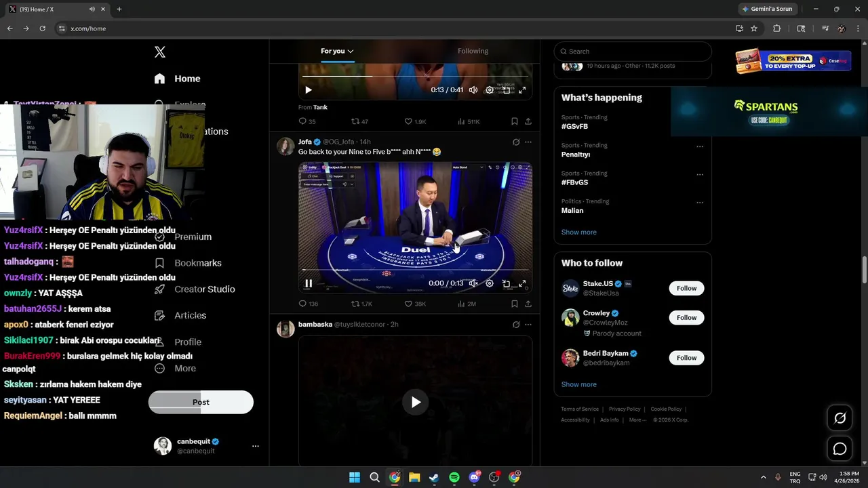The width and height of the screenshot is (868, 488).
Task: Expand the For you tab chevron
Action: coord(351,51)
